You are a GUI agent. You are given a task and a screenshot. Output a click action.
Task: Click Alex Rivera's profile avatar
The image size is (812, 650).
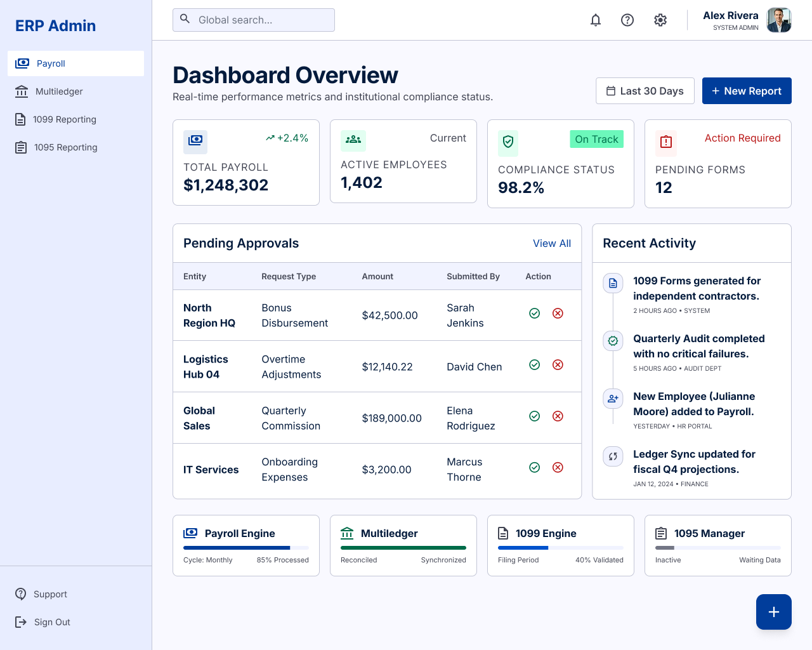[779, 20]
